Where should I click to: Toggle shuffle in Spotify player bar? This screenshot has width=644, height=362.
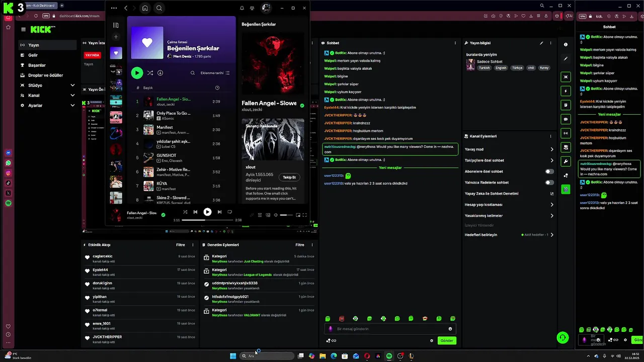click(x=185, y=212)
